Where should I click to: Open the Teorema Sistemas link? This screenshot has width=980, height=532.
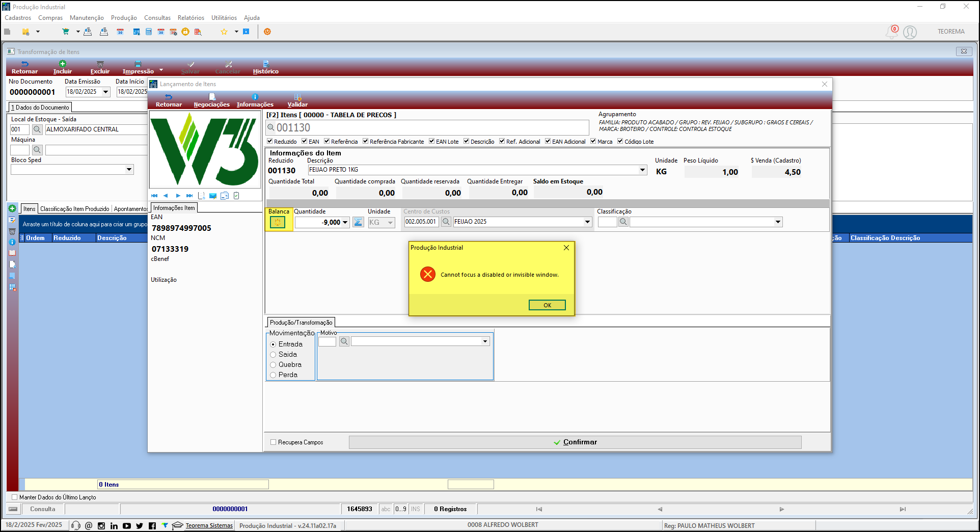[x=209, y=525]
